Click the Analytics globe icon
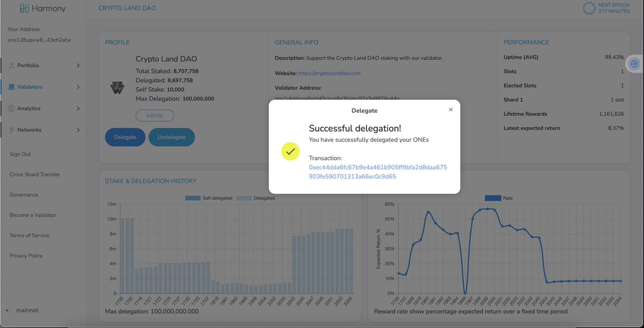 pyautogui.click(x=12, y=108)
